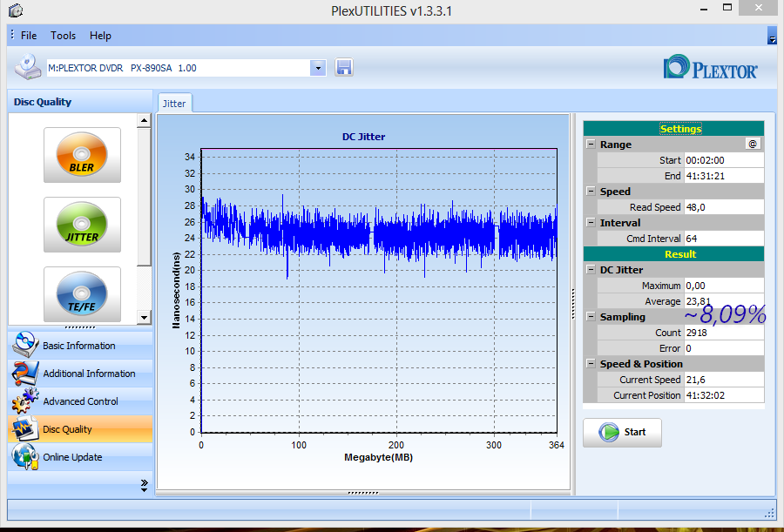
Task: Open the BLER disc test
Action: (82, 155)
